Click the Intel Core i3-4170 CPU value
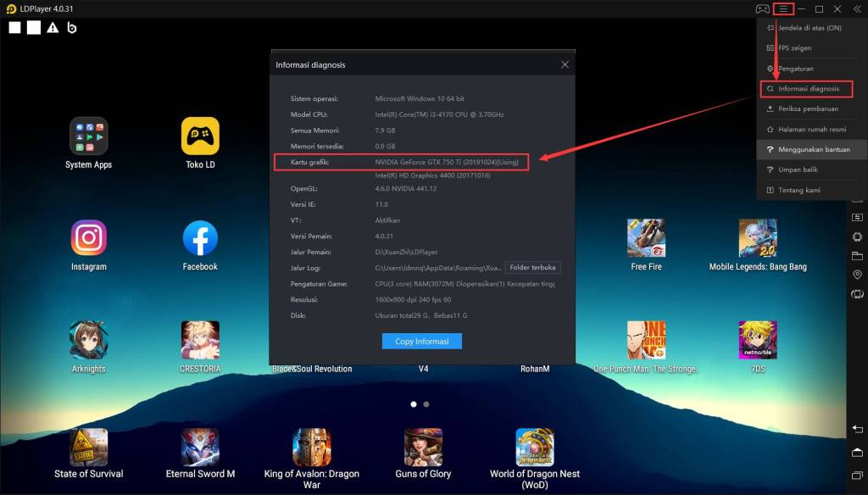The image size is (868, 495). (x=440, y=114)
